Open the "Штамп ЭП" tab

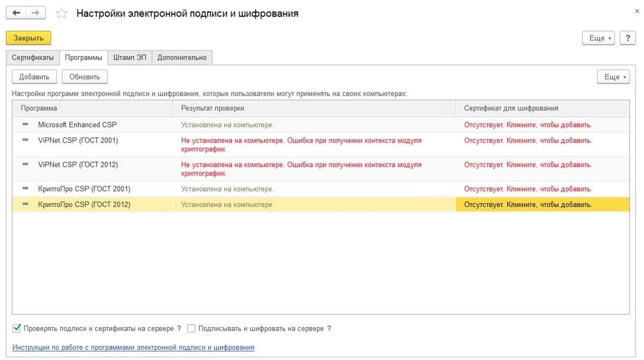point(129,57)
